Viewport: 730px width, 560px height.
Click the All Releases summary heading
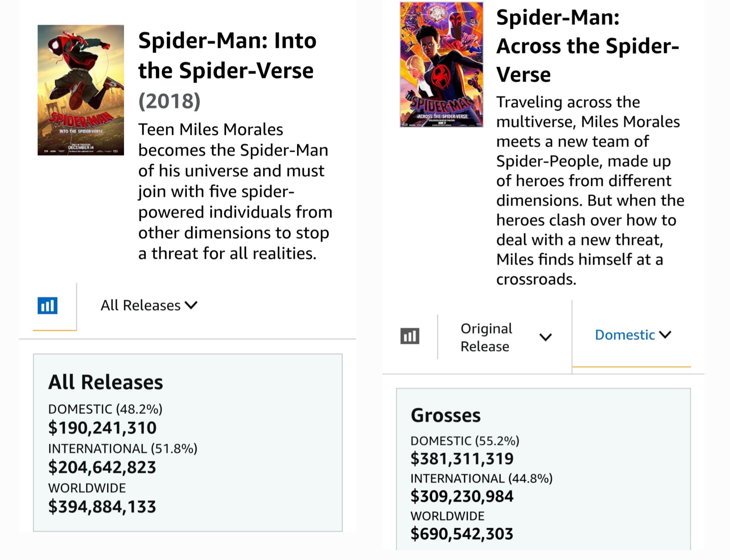(105, 382)
